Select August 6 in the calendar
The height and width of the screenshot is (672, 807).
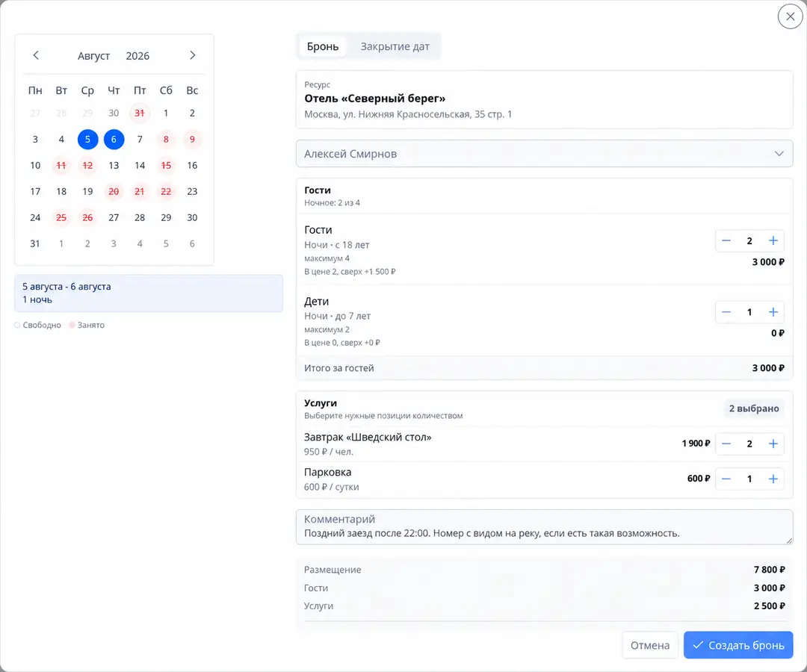(x=114, y=140)
